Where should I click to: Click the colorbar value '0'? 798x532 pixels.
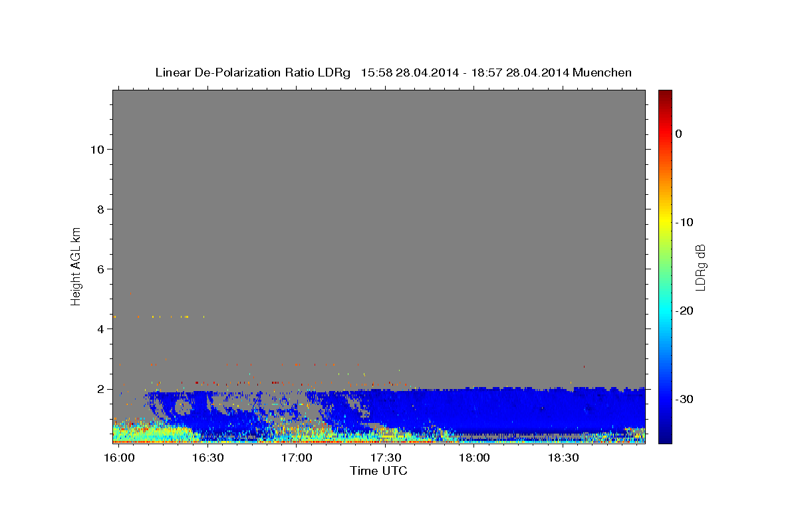point(678,134)
